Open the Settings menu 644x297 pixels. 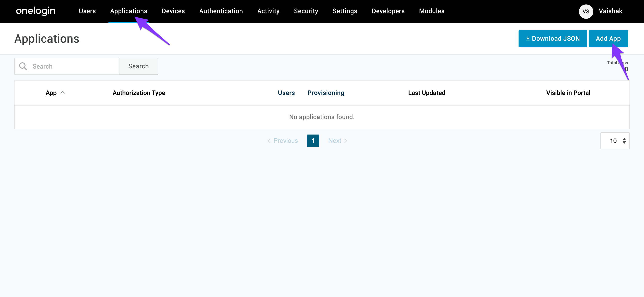[345, 11]
